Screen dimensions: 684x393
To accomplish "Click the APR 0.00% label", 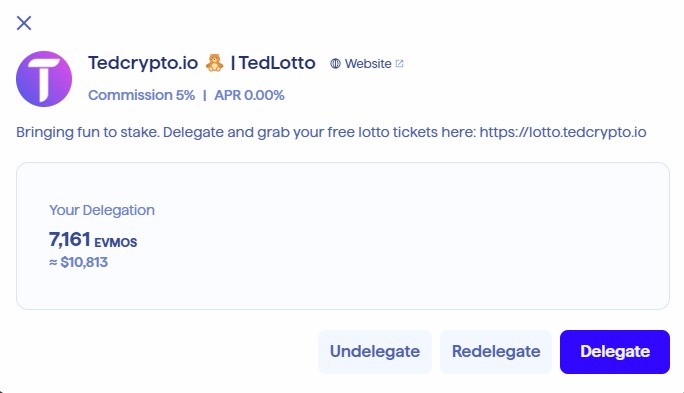I will tap(249, 95).
